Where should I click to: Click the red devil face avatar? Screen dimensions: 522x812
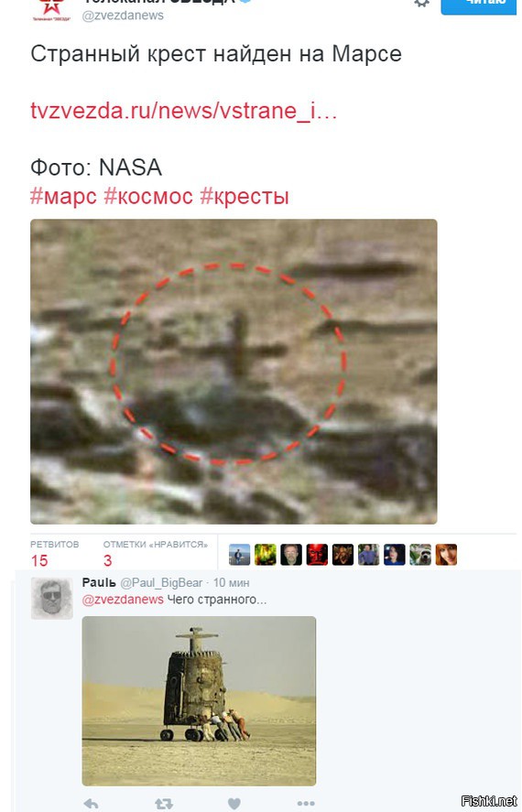pyautogui.click(x=317, y=555)
